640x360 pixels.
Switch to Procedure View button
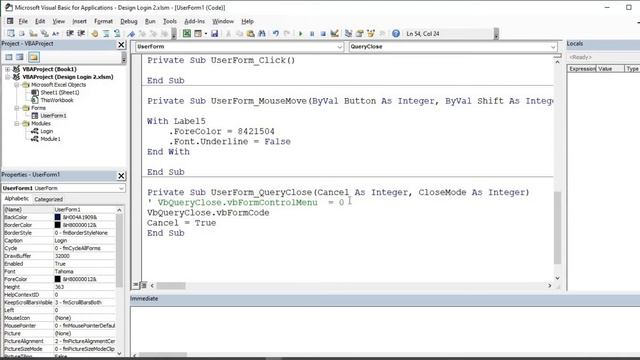click(x=136, y=285)
